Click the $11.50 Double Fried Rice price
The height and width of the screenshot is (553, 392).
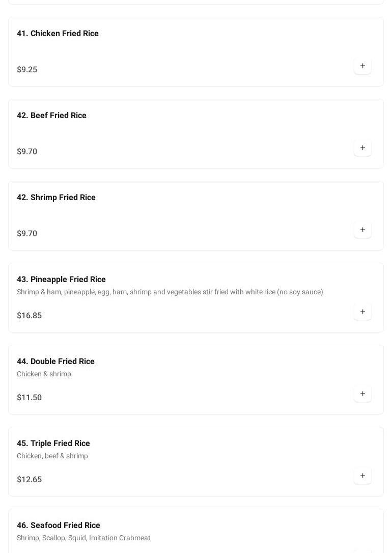click(x=29, y=398)
